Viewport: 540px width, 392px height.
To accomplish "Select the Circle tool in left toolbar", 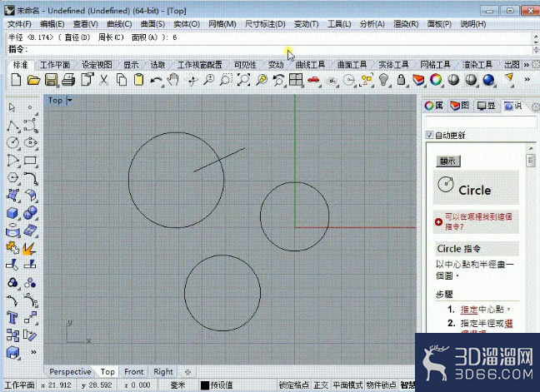I will pos(12,142).
